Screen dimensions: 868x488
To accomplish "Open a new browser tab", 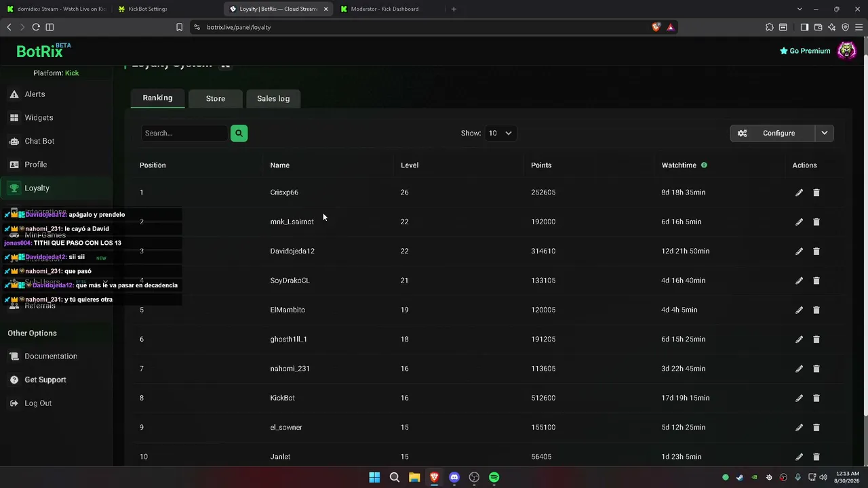I will [454, 9].
